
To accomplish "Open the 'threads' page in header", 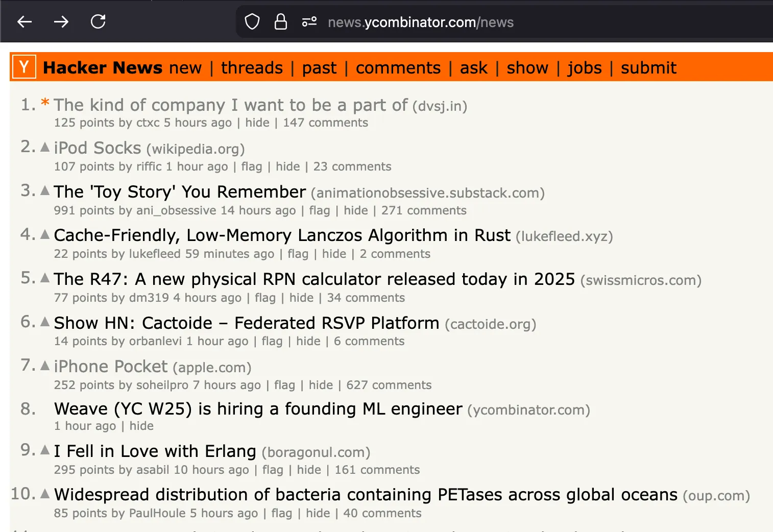I will [x=252, y=67].
